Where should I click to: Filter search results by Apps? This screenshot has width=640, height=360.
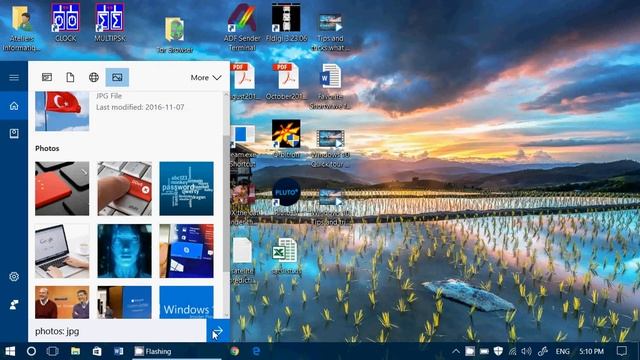tap(47, 77)
